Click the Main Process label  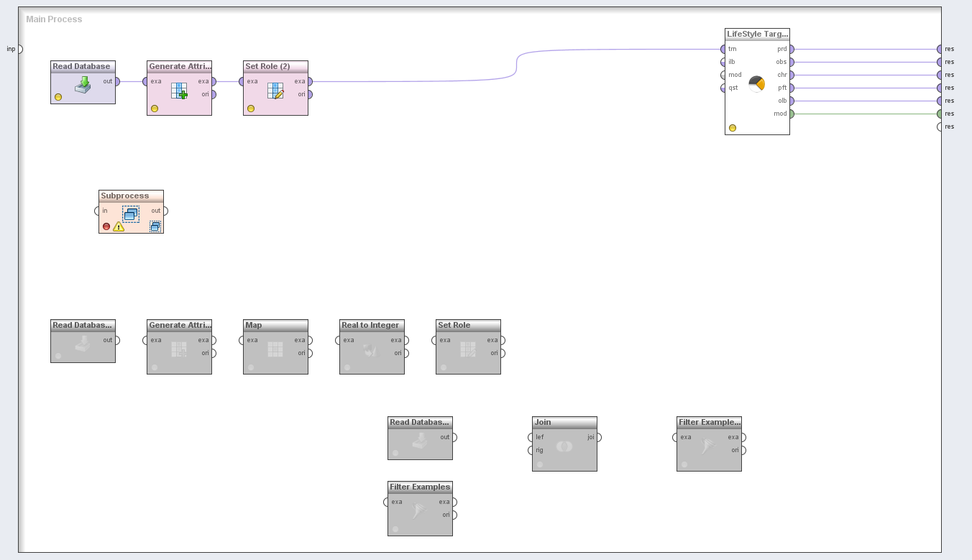[x=54, y=19]
